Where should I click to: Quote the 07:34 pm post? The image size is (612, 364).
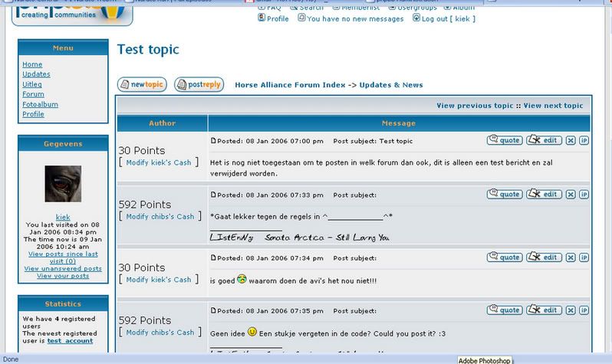(x=505, y=257)
